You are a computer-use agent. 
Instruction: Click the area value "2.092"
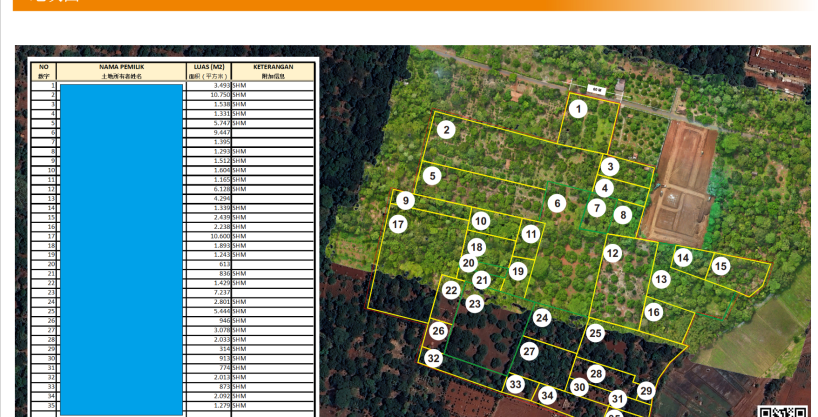(222, 396)
